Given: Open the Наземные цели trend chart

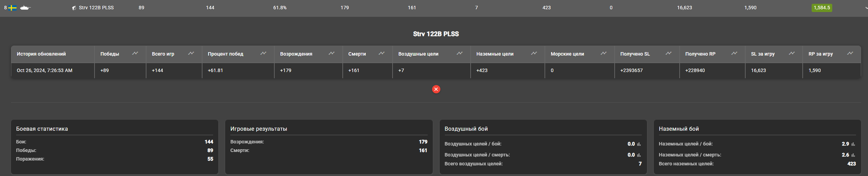Looking at the screenshot, I should click(534, 54).
